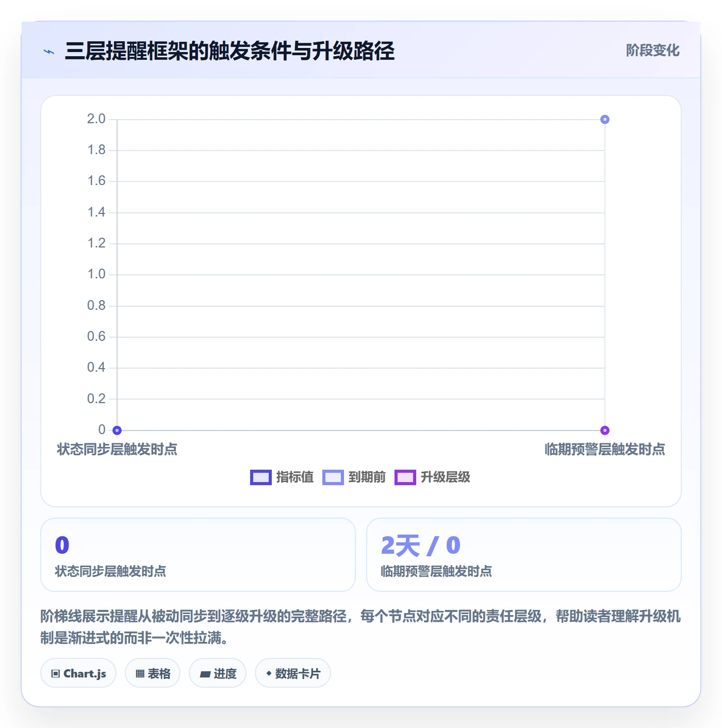Toggle the 指标值 legend swatch
The height and width of the screenshot is (728, 722).
point(260,477)
